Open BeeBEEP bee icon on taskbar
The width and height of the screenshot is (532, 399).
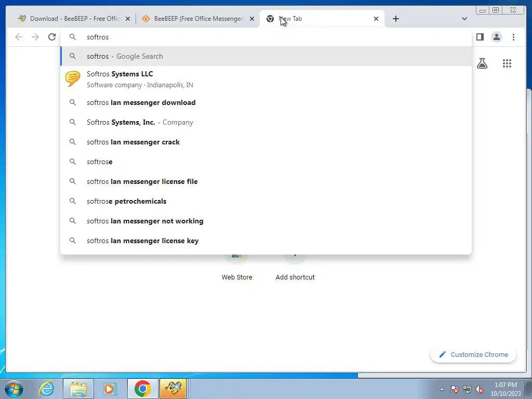pos(173,389)
